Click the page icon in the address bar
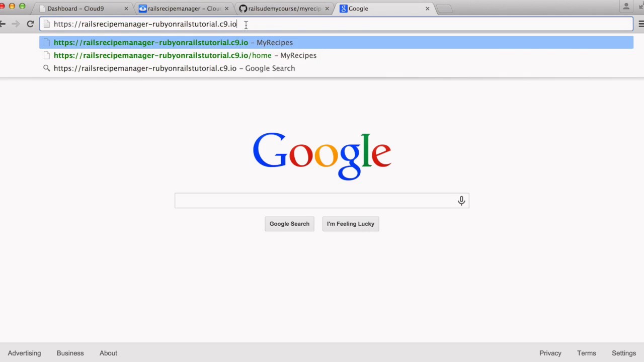Image resolution: width=644 pixels, height=362 pixels. (47, 24)
